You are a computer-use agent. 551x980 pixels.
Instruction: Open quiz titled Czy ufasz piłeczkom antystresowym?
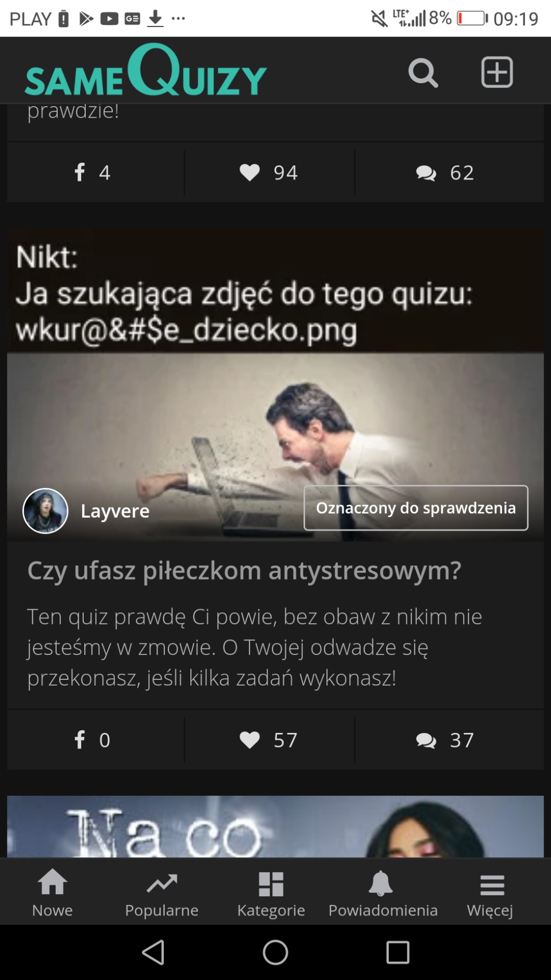pos(244,571)
